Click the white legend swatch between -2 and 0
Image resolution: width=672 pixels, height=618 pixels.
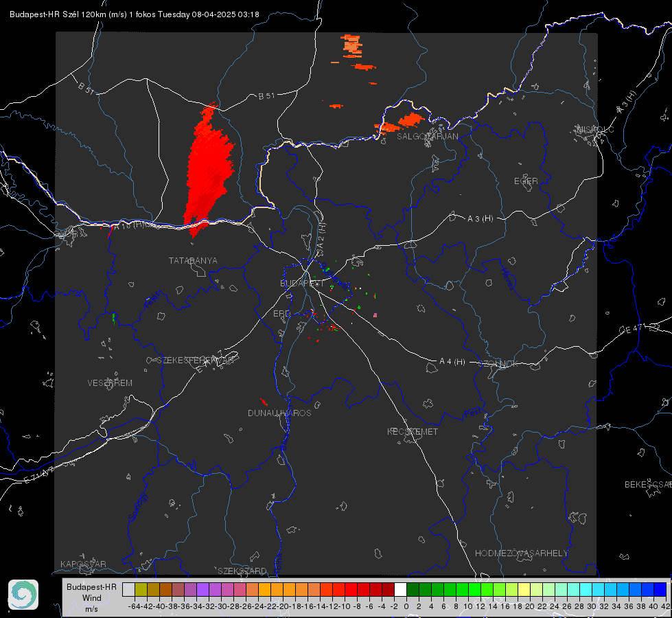(x=400, y=589)
